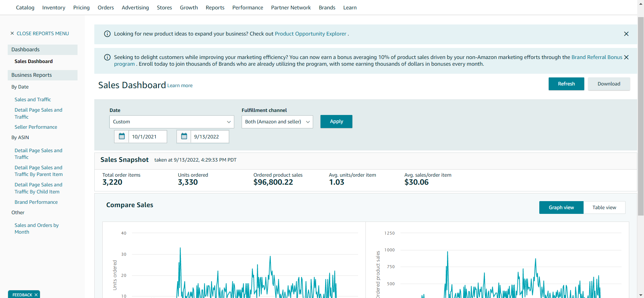The image size is (644, 298).
Task: Open the Partner Network menu
Action: 291,7
